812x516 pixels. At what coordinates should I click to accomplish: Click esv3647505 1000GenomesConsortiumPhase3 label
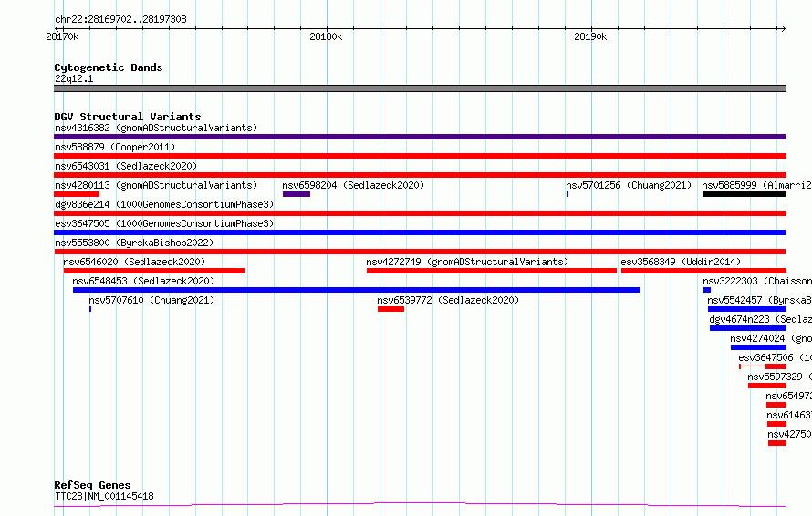(164, 223)
